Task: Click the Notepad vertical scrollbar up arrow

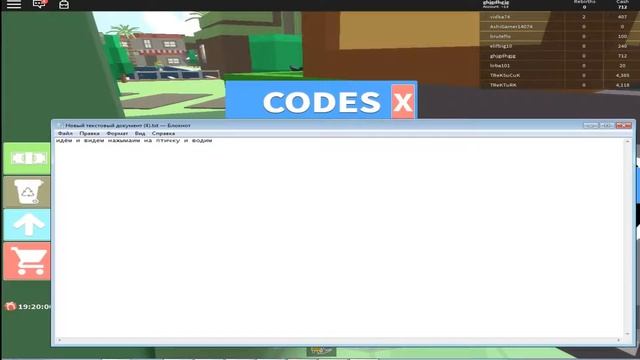Action: [x=628, y=141]
